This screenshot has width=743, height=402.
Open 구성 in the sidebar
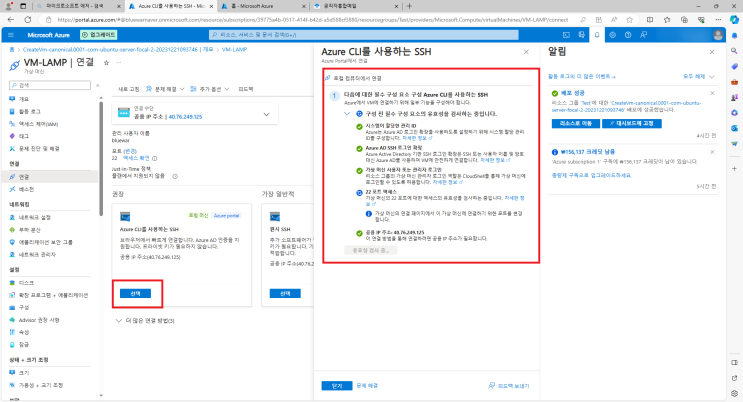tap(24, 307)
